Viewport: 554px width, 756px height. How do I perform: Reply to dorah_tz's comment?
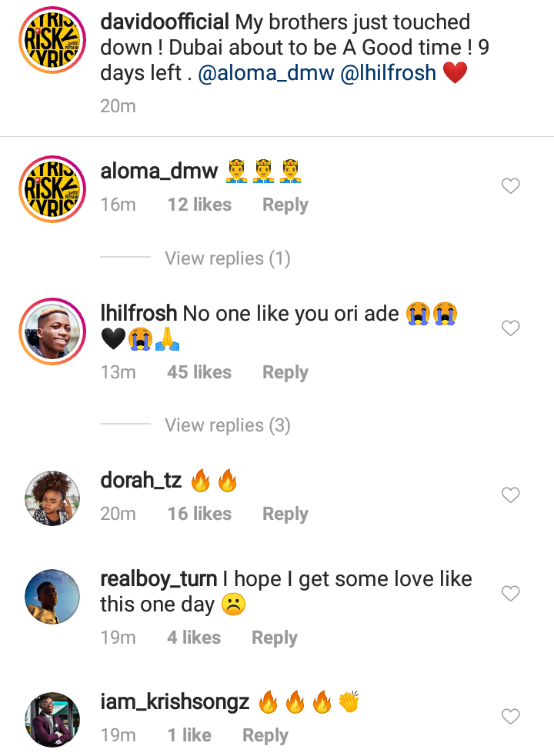tap(285, 514)
